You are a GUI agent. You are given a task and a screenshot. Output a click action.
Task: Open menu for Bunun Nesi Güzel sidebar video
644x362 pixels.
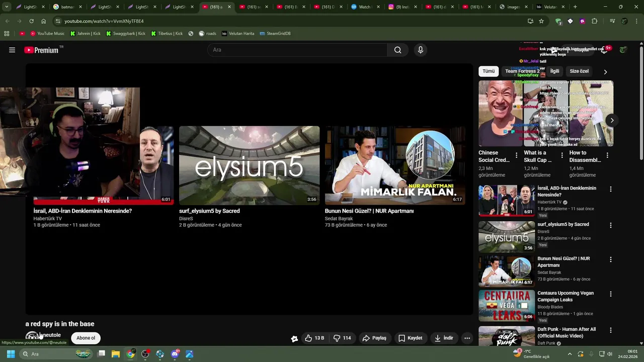(611, 259)
